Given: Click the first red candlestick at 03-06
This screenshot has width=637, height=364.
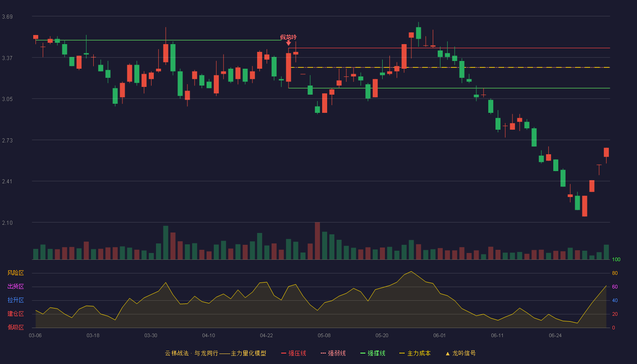Looking at the screenshot, I should pos(35,37).
